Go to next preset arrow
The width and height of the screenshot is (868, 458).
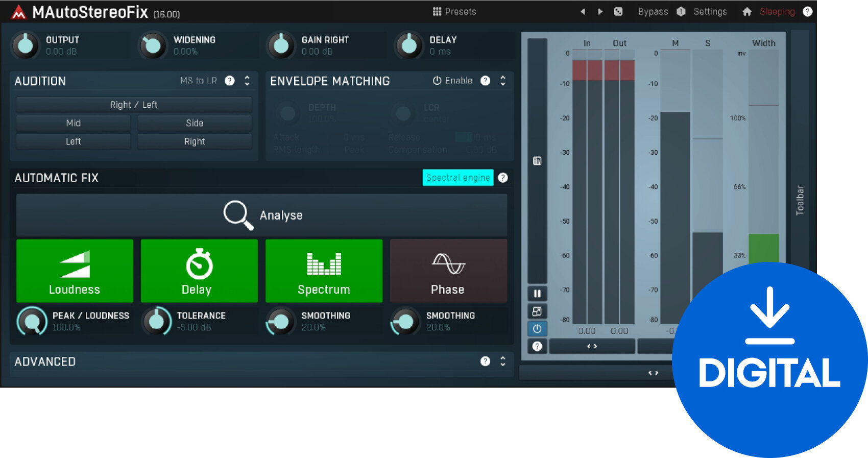click(600, 11)
